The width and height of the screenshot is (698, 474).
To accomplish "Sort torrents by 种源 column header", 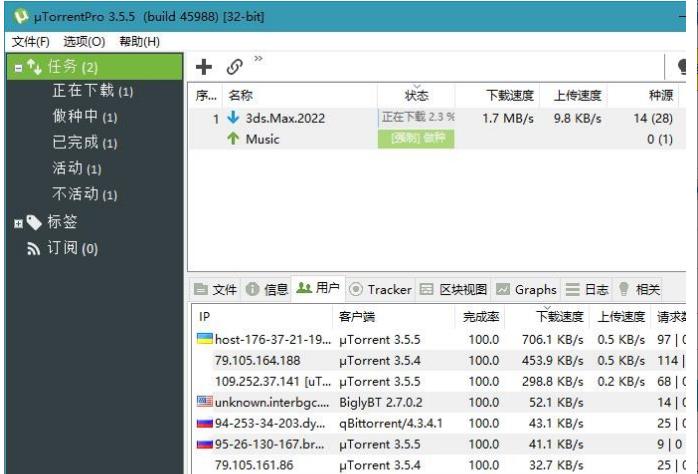I will pos(643,95).
